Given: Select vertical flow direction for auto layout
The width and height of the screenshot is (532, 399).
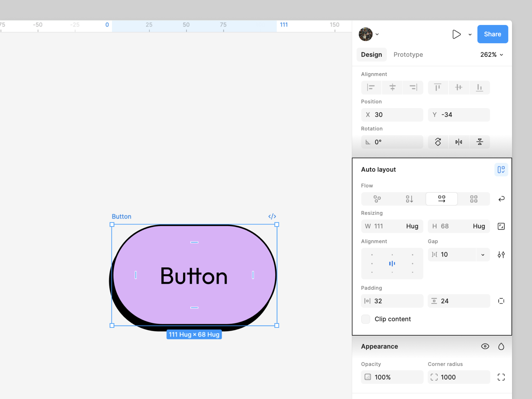Looking at the screenshot, I should coord(409,199).
